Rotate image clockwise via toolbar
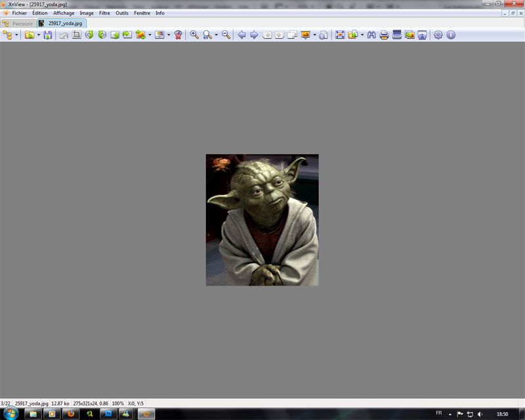Image resolution: width=525 pixels, height=420 pixels. (x=102, y=35)
